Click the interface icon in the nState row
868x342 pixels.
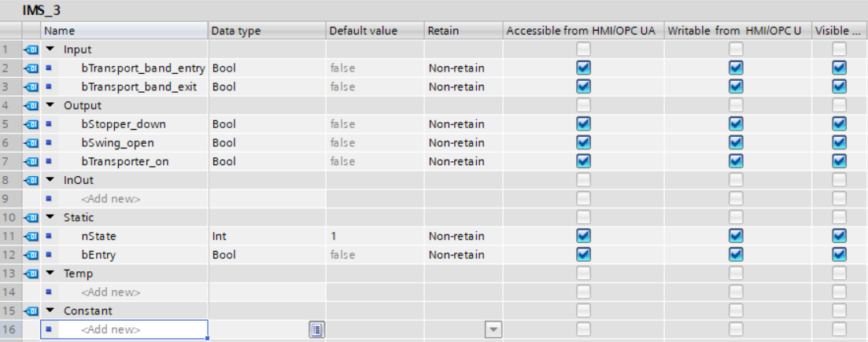click(x=31, y=236)
